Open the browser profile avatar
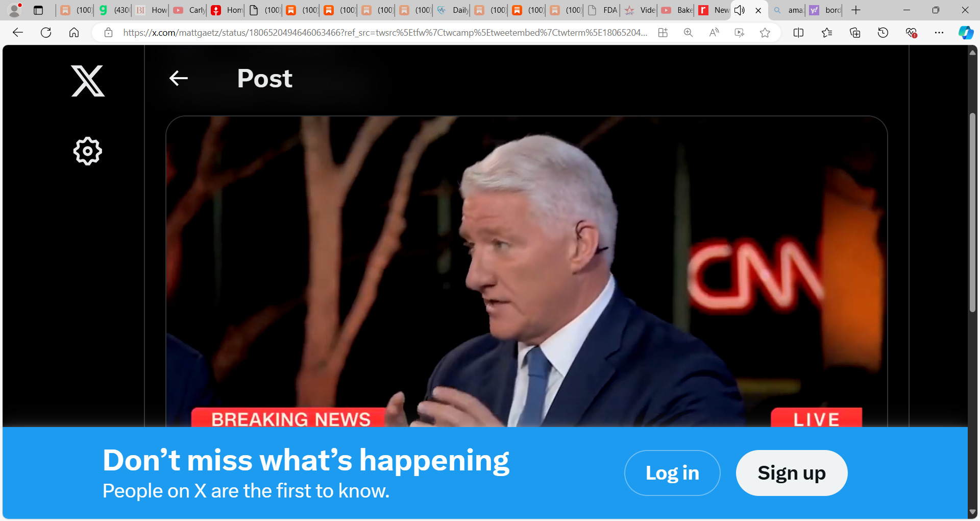The image size is (980, 521). (x=15, y=10)
